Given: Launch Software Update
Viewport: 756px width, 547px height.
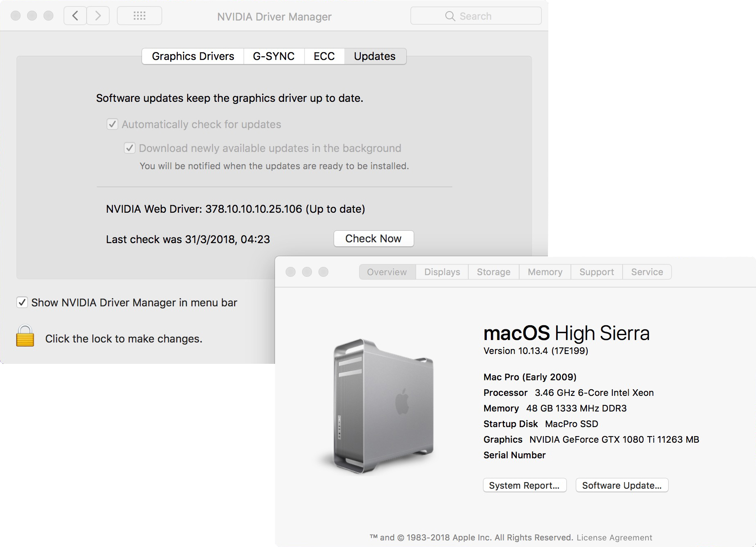Looking at the screenshot, I should click(622, 485).
